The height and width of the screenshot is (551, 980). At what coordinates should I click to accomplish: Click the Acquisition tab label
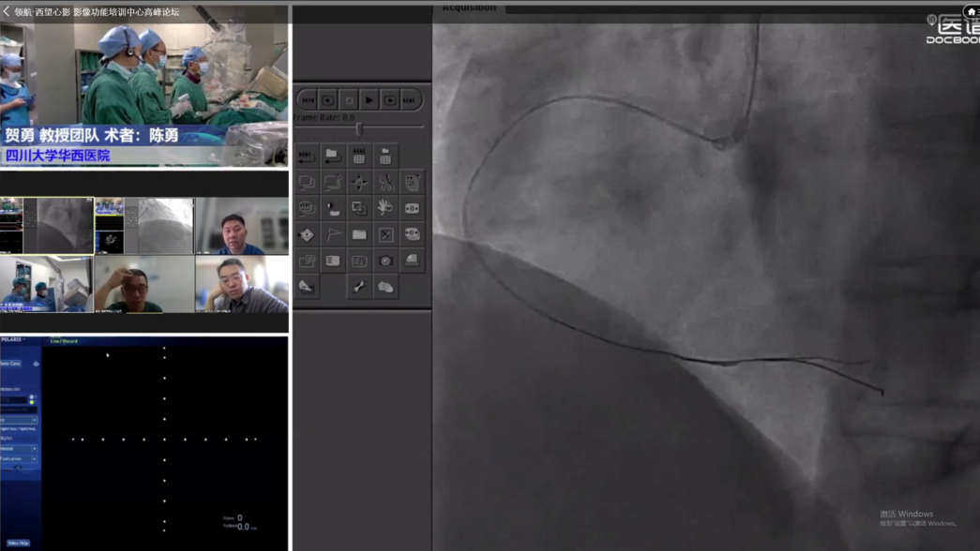click(469, 7)
